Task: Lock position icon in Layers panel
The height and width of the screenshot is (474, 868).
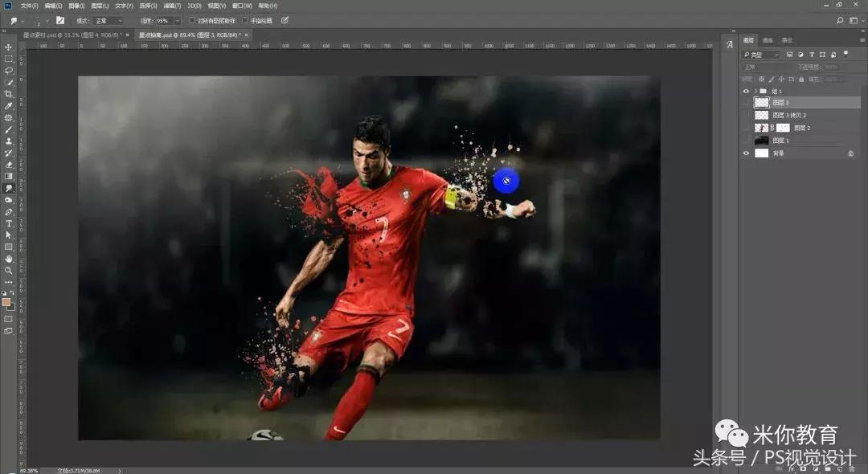Action: pos(781,80)
